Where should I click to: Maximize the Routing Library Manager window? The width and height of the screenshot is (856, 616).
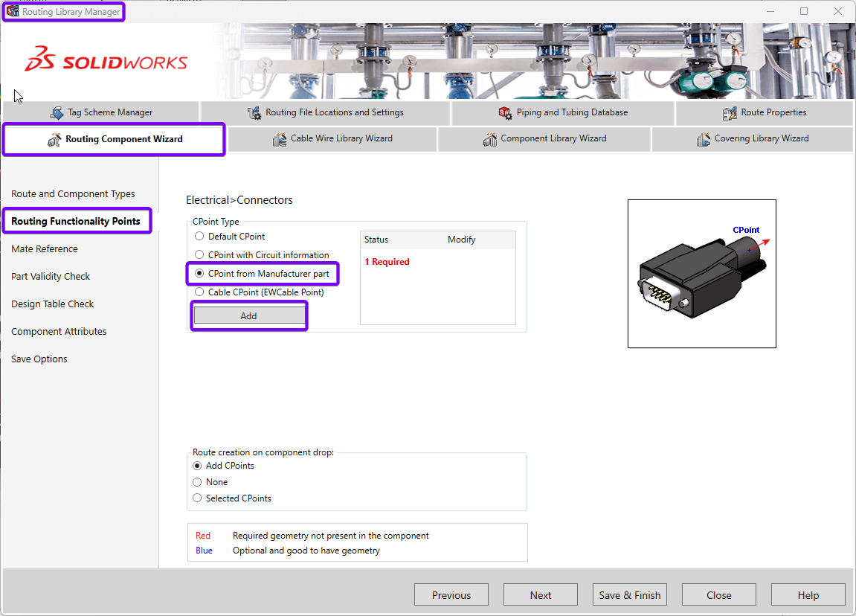[804, 11]
